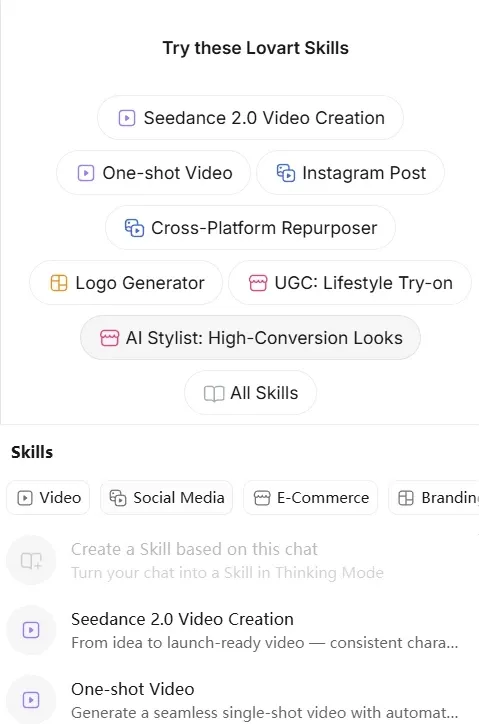479x724 pixels.
Task: Click the Create a Skill book-plus icon
Action: tap(31, 561)
